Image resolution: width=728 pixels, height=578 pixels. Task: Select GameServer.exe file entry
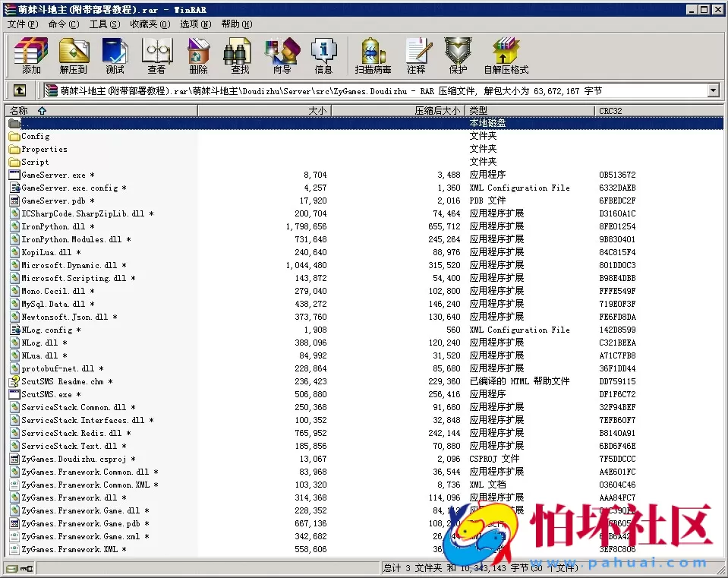[53, 175]
